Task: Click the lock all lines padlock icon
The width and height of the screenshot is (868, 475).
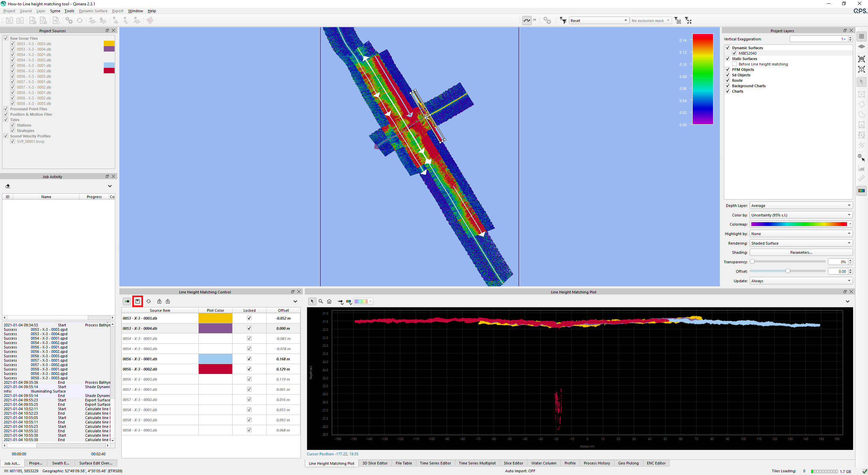Action: pos(159,301)
